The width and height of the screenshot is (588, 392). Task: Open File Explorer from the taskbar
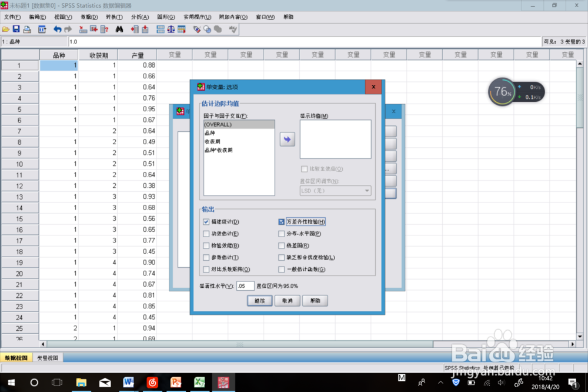point(81,382)
